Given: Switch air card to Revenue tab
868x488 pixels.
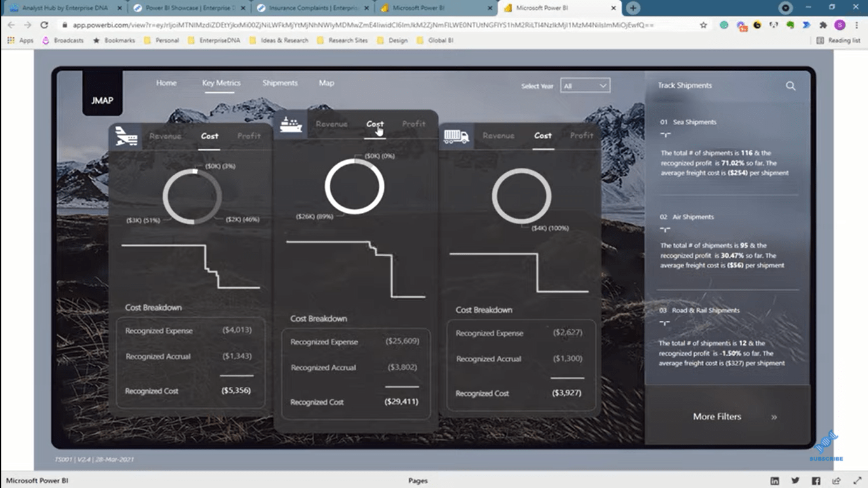Looking at the screenshot, I should click(165, 136).
